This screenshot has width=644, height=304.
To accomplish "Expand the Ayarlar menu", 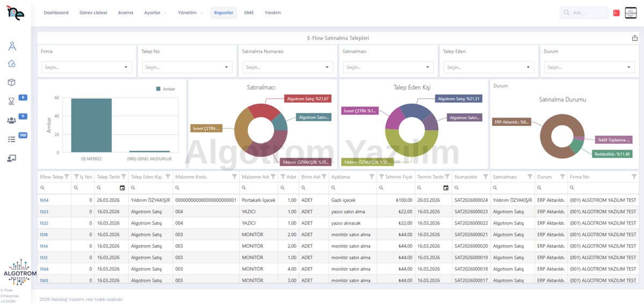I will 155,12.
